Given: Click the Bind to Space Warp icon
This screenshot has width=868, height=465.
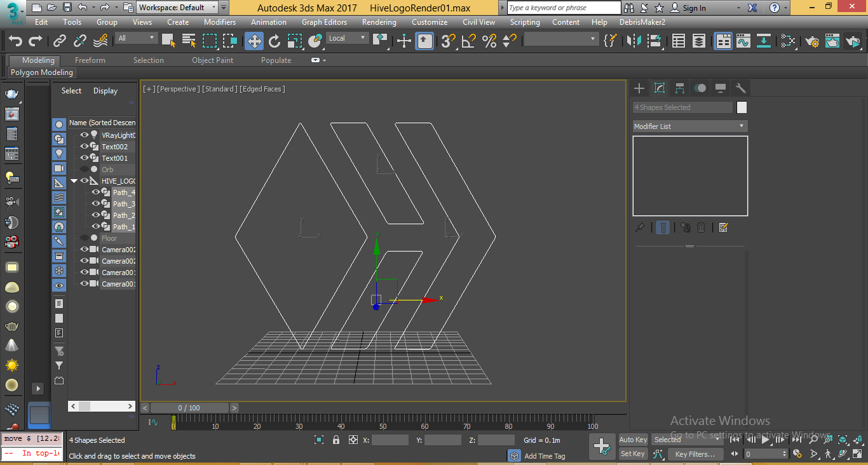Looking at the screenshot, I should [x=100, y=41].
